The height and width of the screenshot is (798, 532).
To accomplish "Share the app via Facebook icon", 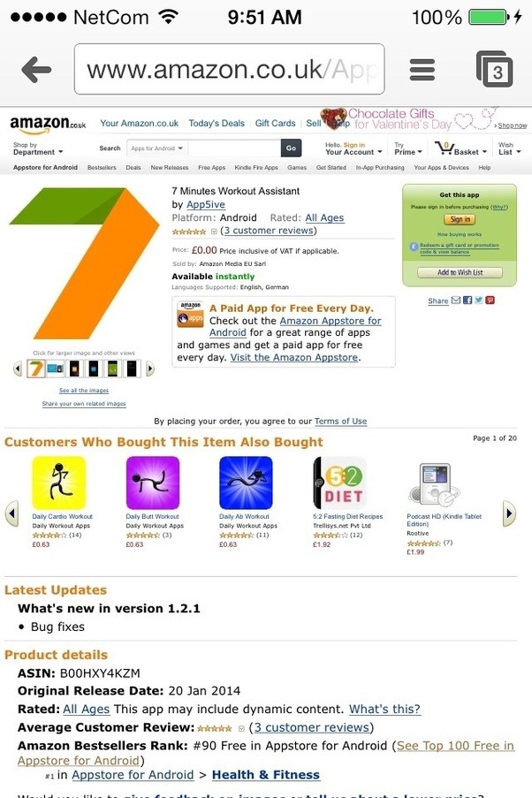I will (x=467, y=300).
